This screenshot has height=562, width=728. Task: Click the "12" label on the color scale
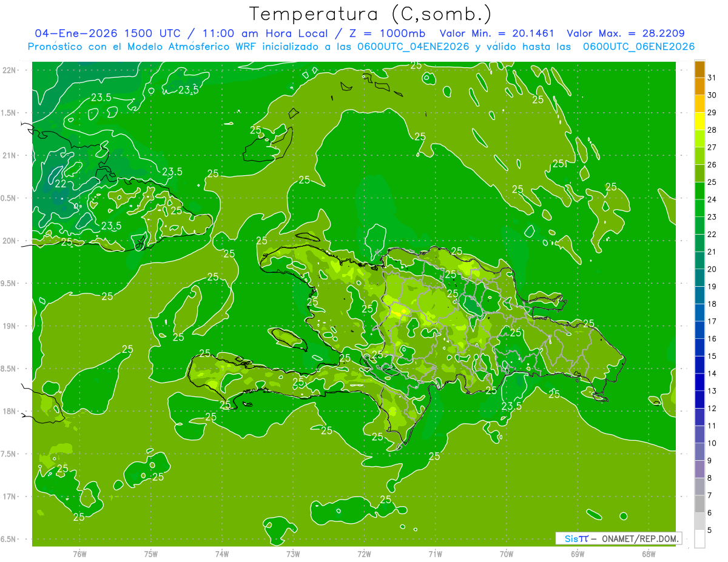712,408
